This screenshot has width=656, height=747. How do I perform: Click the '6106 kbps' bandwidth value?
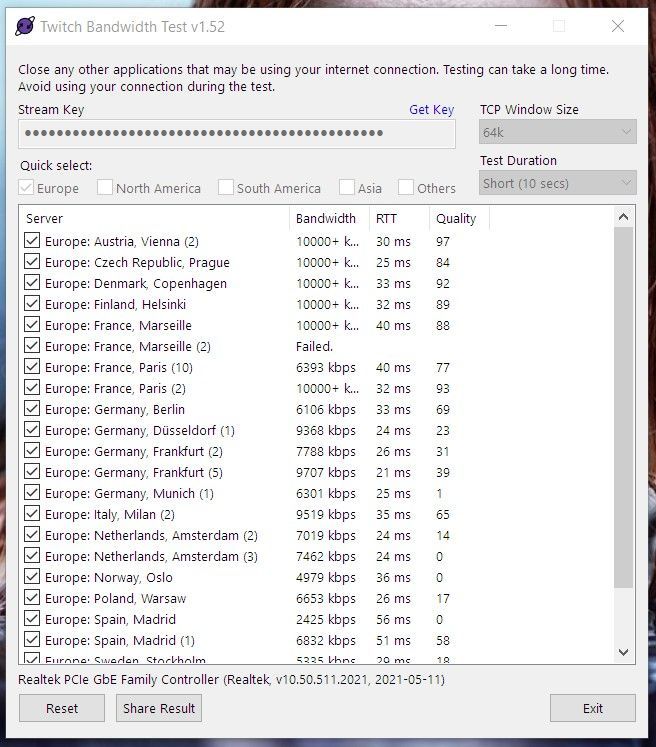326,409
